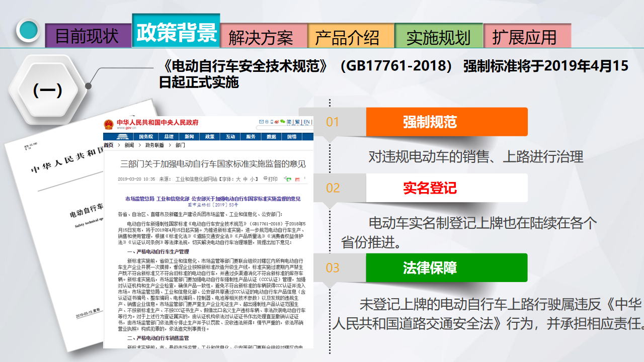644x362 pixels.
Task: Click the text 对违规电动车的销售、上路进行治理
Action: click(476, 156)
